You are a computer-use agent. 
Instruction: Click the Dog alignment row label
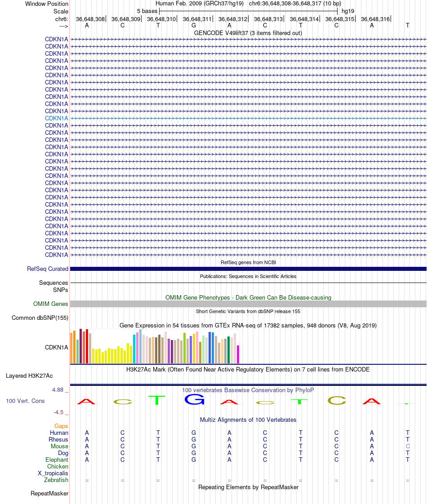click(63, 453)
